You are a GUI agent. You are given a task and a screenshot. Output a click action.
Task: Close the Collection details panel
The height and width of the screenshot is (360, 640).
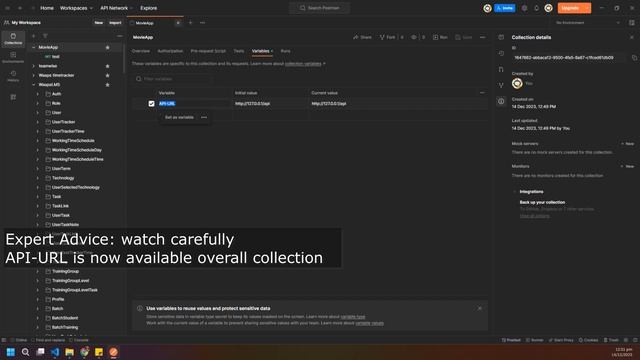tap(632, 37)
